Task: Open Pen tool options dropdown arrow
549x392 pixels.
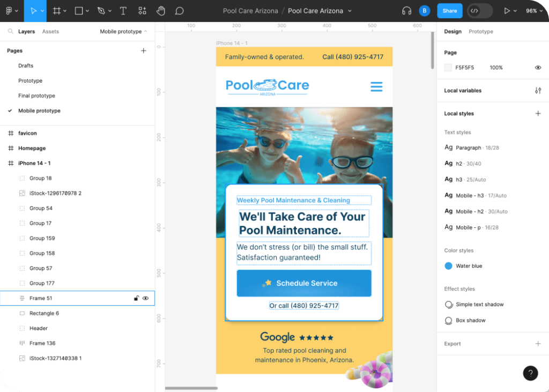Action: (109, 11)
